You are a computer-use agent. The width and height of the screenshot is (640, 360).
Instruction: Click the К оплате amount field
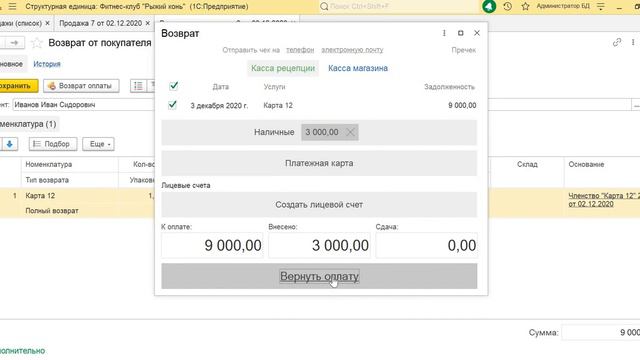tap(212, 245)
